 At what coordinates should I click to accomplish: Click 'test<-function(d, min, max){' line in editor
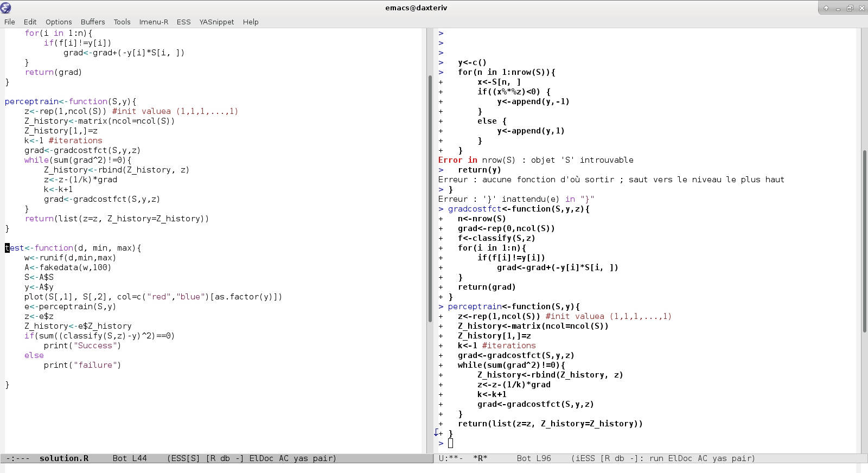[x=73, y=248]
